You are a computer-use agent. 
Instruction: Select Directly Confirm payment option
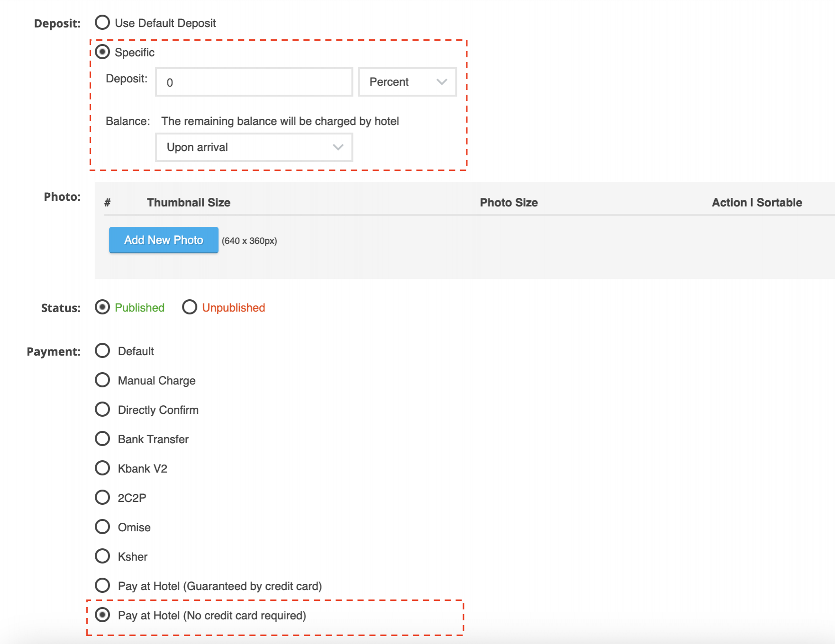(102, 410)
